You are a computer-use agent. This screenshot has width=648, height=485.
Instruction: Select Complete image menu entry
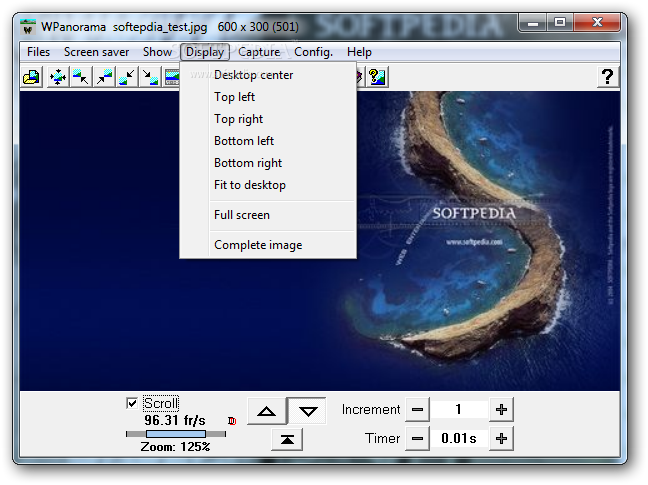click(268, 245)
